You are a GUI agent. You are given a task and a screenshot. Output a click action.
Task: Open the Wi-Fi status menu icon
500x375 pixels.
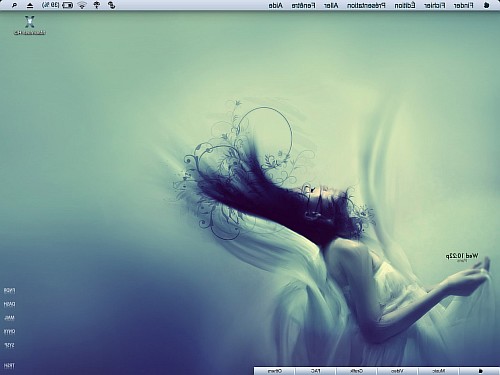[x=82, y=5]
